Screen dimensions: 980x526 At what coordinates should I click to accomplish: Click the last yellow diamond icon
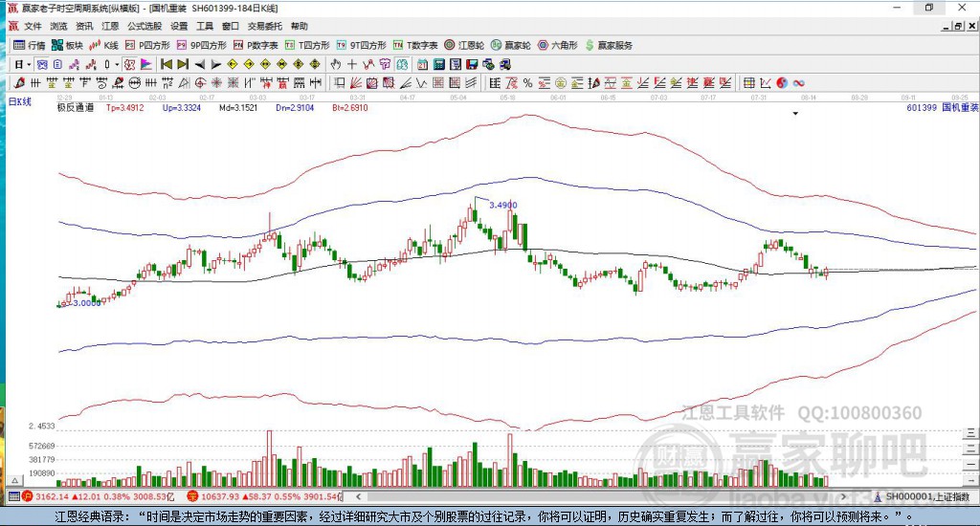(315, 64)
